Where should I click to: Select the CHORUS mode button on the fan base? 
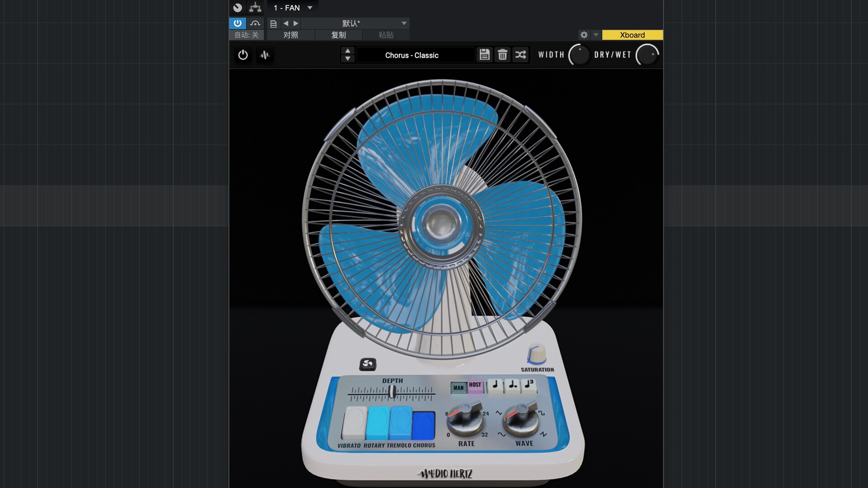coord(424,425)
